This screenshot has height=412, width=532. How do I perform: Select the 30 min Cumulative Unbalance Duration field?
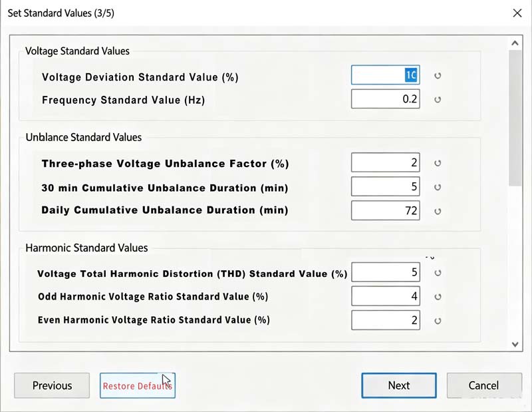click(386, 186)
